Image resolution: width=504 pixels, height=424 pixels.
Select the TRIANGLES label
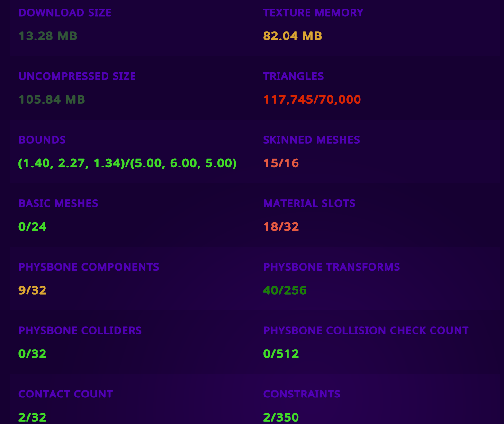(293, 76)
